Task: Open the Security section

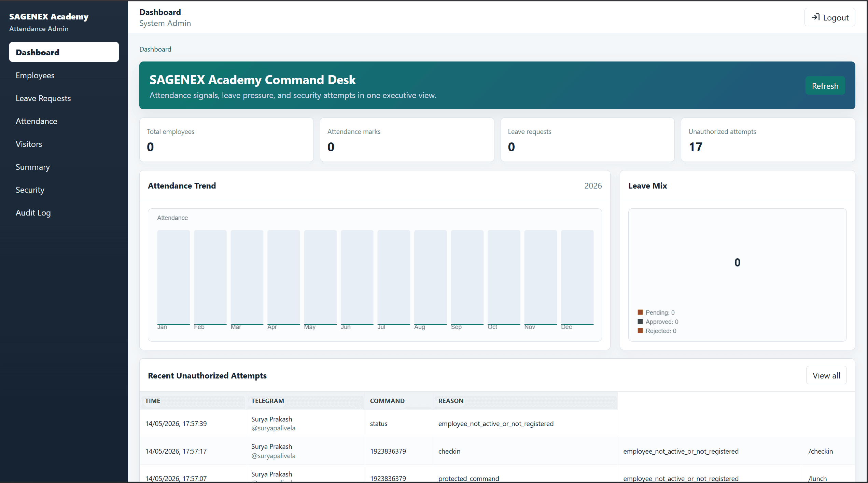Action: click(x=64, y=190)
